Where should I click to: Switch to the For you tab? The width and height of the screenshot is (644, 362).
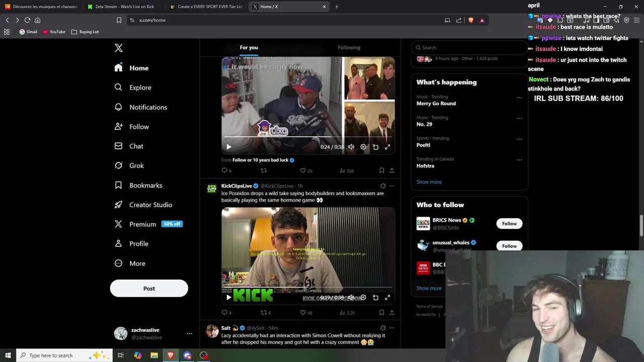coord(249,48)
